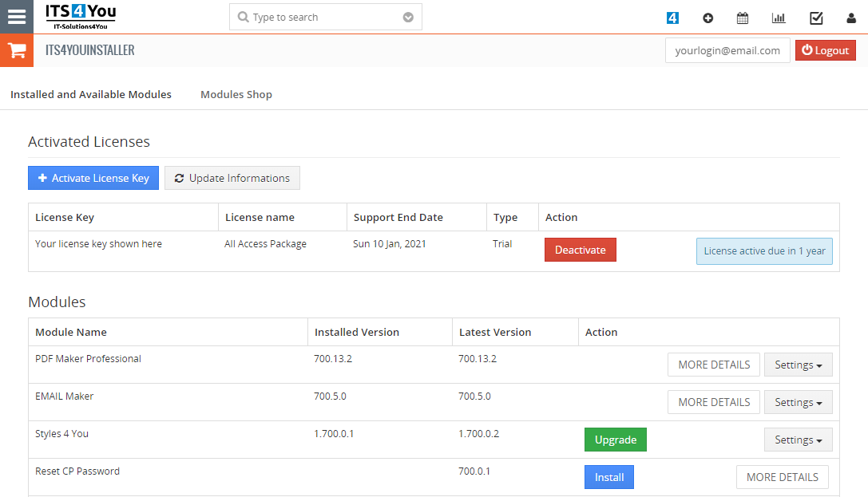Screen dimensions: 868x497
Task: Open the user profile icon
Action: tap(850, 18)
